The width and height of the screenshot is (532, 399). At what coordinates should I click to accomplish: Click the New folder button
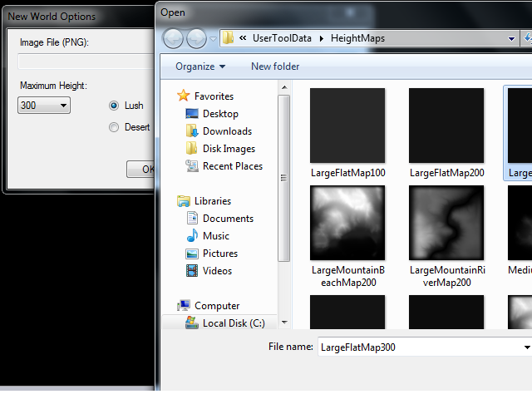point(275,66)
